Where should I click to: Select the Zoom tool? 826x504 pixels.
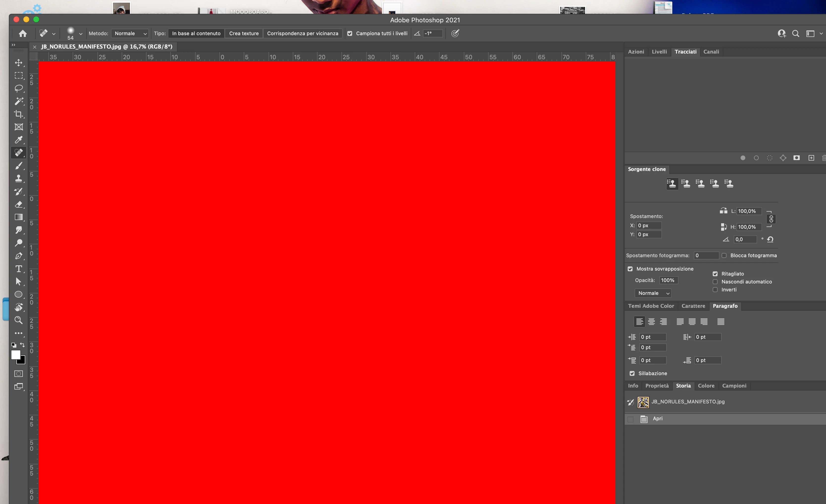click(x=19, y=320)
